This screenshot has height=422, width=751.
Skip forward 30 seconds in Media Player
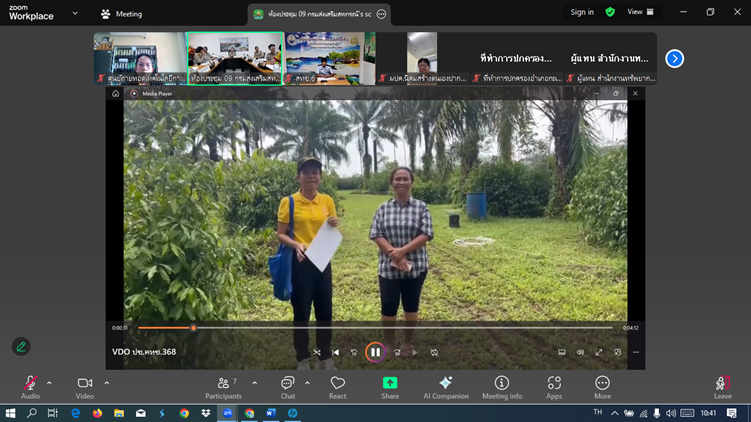tap(397, 353)
